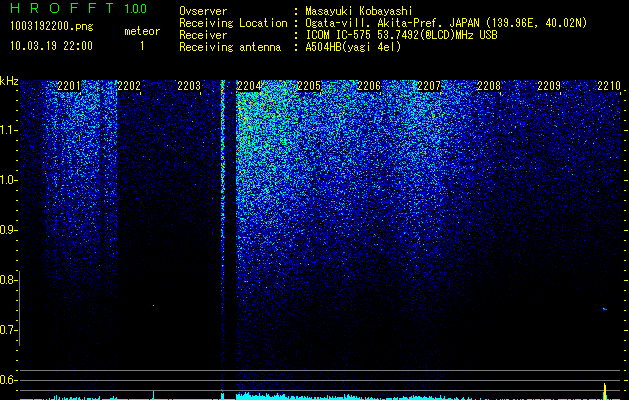Click time marker 2209

pyautogui.click(x=549, y=86)
